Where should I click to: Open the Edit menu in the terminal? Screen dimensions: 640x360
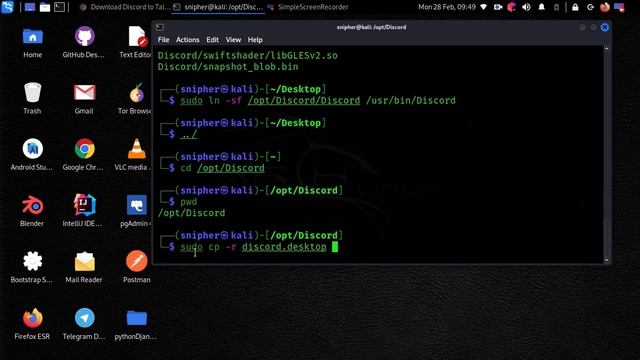[212, 40]
